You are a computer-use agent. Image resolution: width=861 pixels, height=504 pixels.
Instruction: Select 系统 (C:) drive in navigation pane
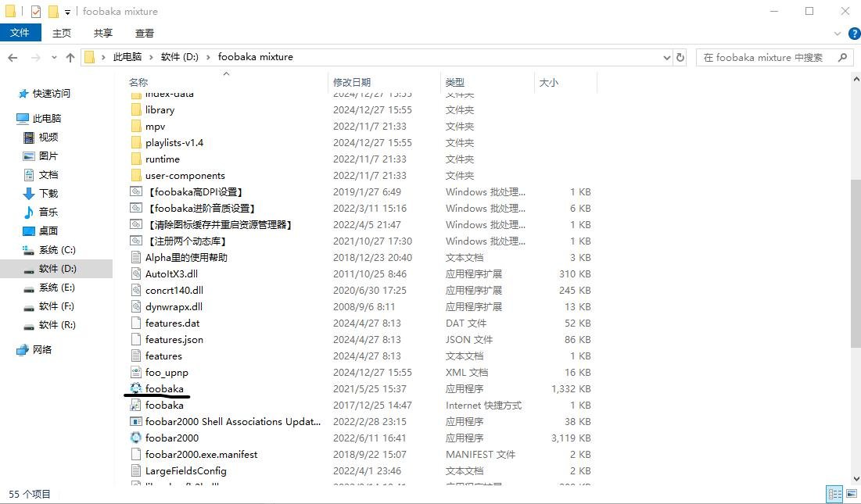pos(57,249)
